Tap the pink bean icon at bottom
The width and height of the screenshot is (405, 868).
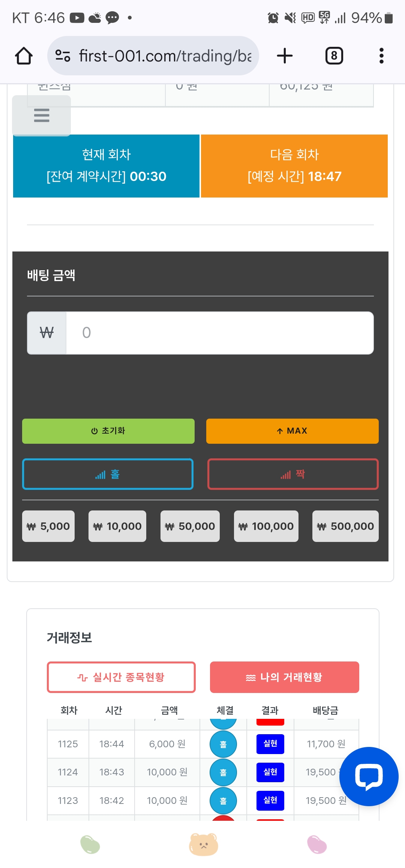(317, 844)
